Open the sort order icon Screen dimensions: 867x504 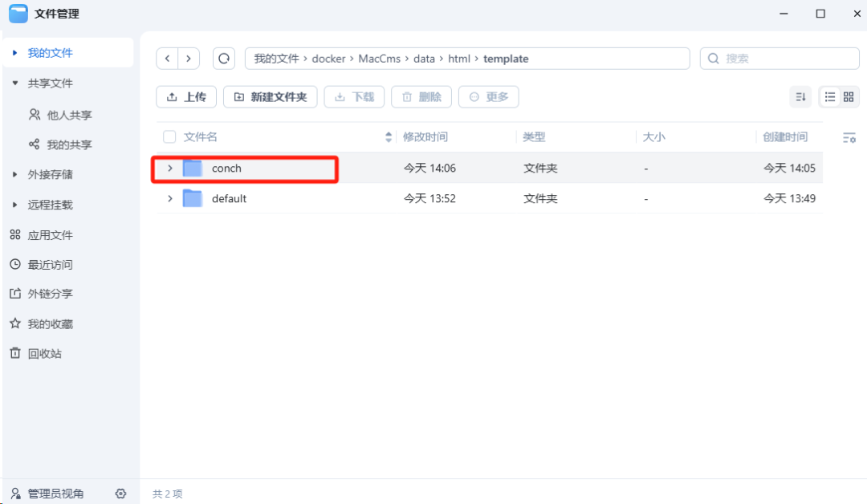point(800,97)
